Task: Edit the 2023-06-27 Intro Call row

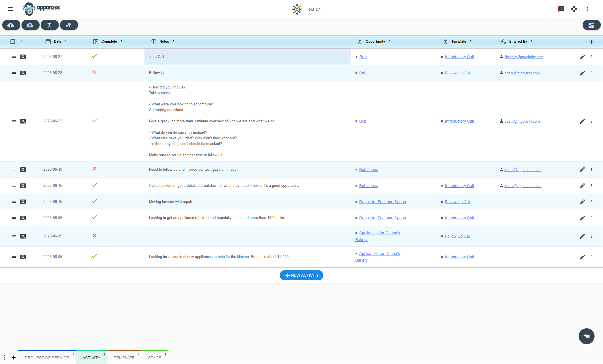Action: [x=582, y=57]
